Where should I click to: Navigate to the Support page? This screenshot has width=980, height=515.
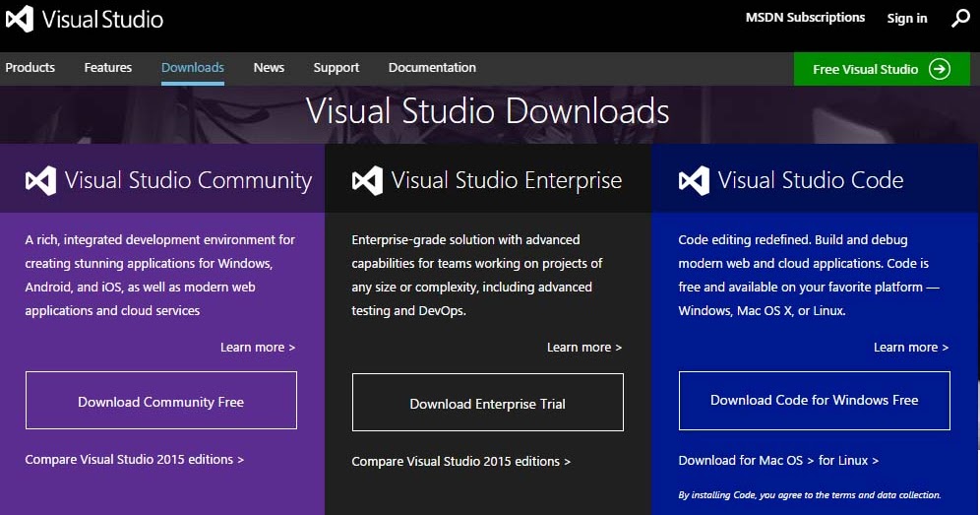point(337,68)
